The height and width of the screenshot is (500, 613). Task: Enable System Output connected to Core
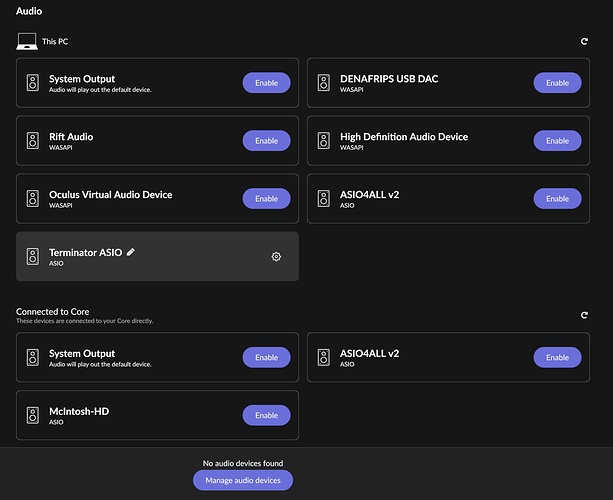pyautogui.click(x=267, y=357)
